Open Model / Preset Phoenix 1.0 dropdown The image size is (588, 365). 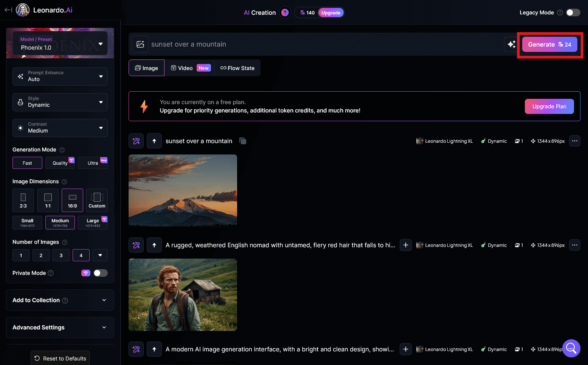click(x=60, y=43)
